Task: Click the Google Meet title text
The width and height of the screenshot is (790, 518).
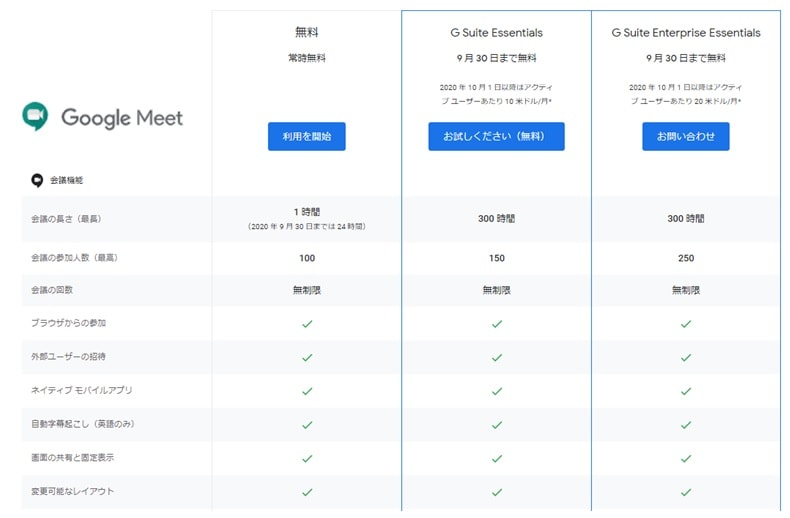Action: [x=122, y=118]
